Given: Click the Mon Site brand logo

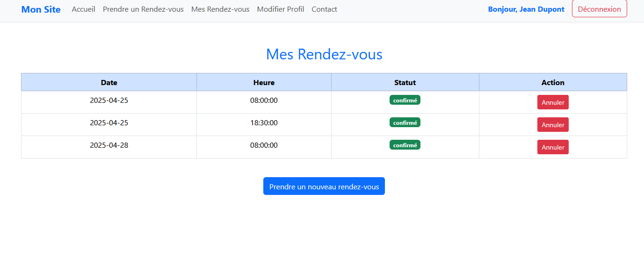Looking at the screenshot, I should tap(41, 9).
